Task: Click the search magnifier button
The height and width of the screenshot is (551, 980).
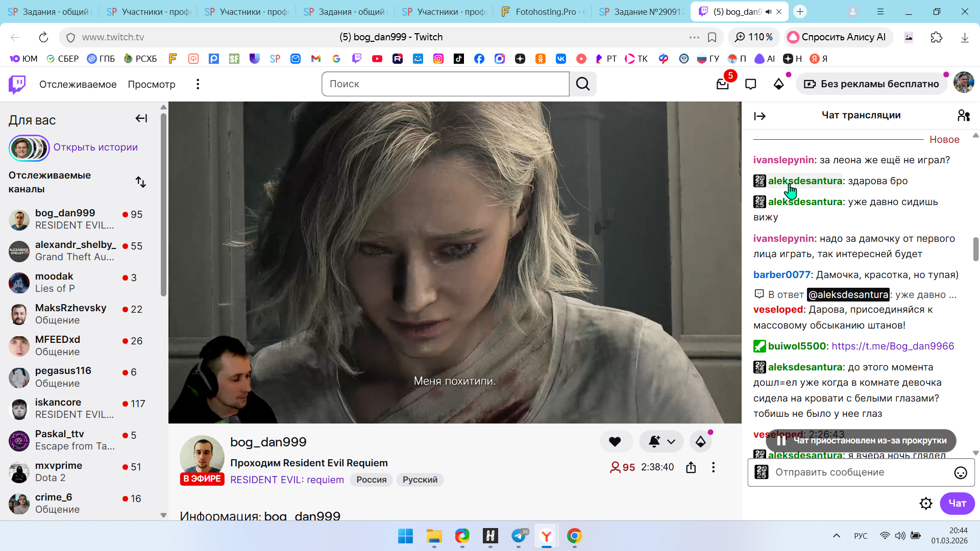Action: [583, 84]
